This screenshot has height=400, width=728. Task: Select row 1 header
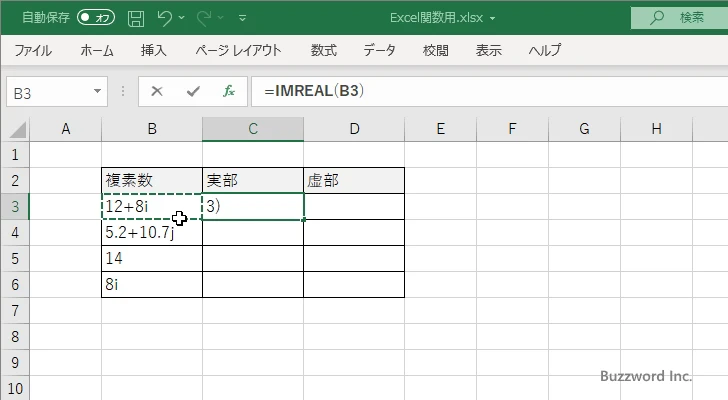click(x=15, y=155)
